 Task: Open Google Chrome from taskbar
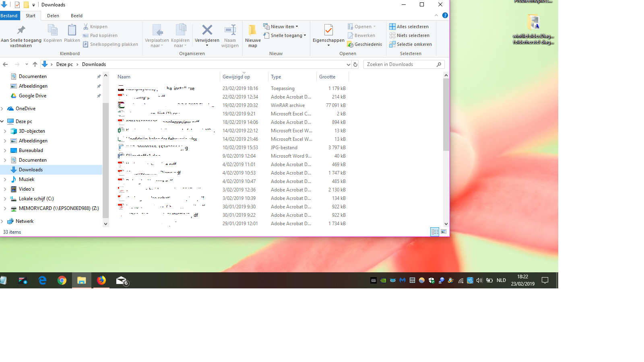pyautogui.click(x=62, y=280)
